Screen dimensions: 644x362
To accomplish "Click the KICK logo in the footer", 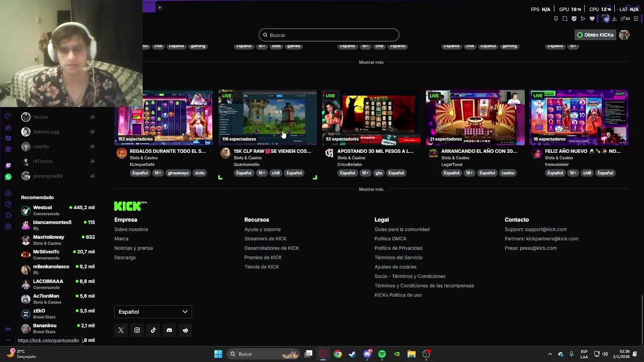I will tap(130, 206).
